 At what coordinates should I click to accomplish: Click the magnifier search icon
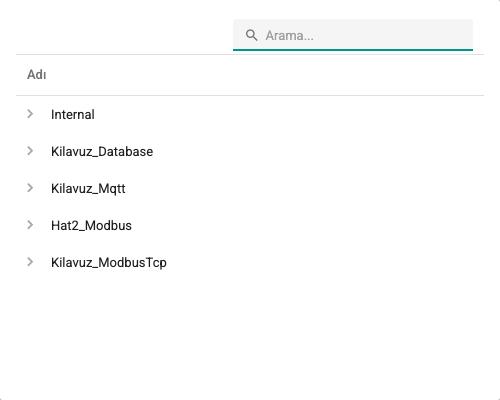(x=251, y=35)
